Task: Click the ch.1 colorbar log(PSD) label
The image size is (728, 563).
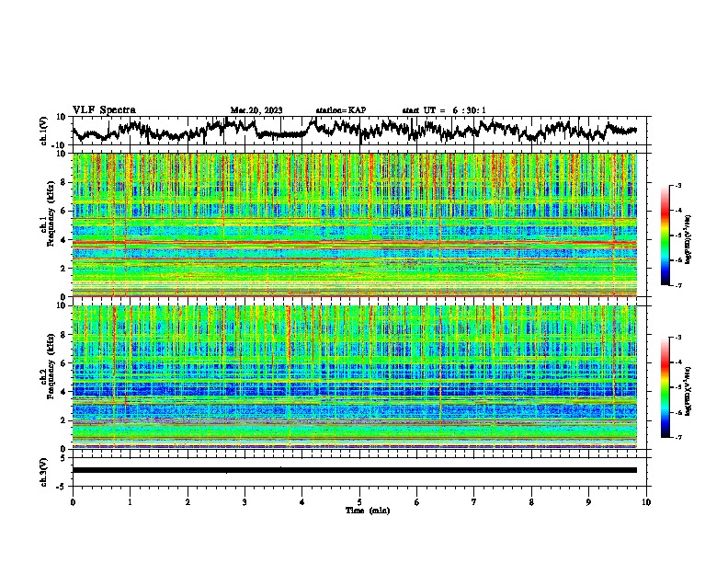Action: tap(688, 239)
